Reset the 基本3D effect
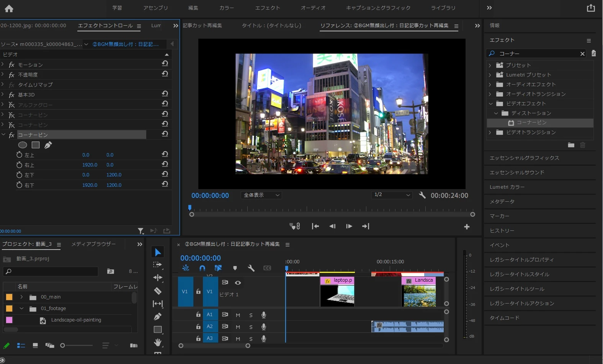Screen dimensions: 603x364 165,94
